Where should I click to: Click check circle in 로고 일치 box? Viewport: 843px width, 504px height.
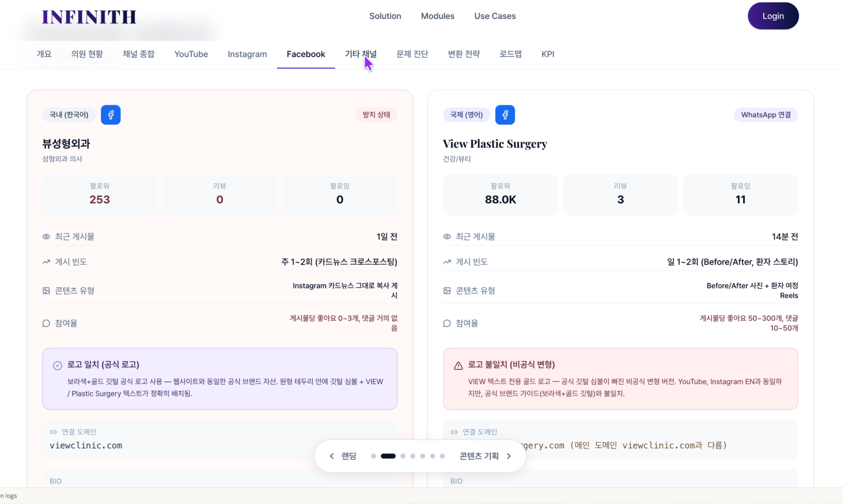(57, 365)
